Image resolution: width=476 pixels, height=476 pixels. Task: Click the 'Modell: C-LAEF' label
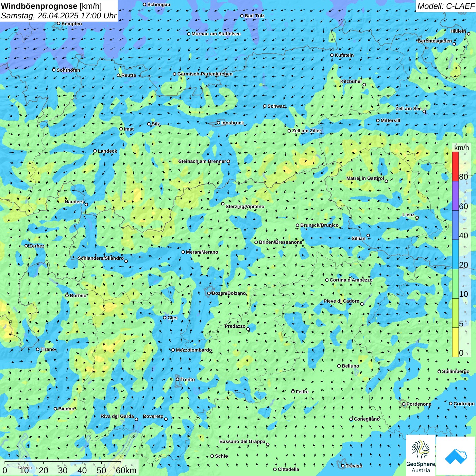446,6
